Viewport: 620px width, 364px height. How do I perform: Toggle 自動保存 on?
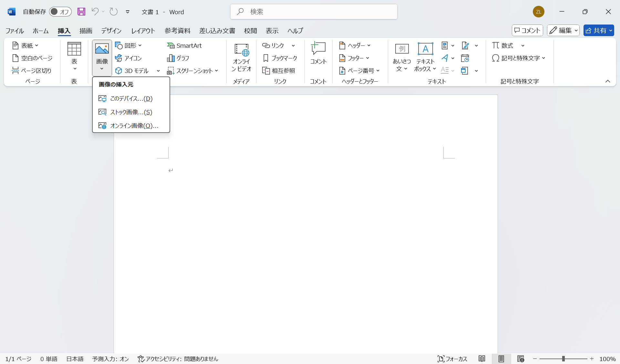click(60, 11)
